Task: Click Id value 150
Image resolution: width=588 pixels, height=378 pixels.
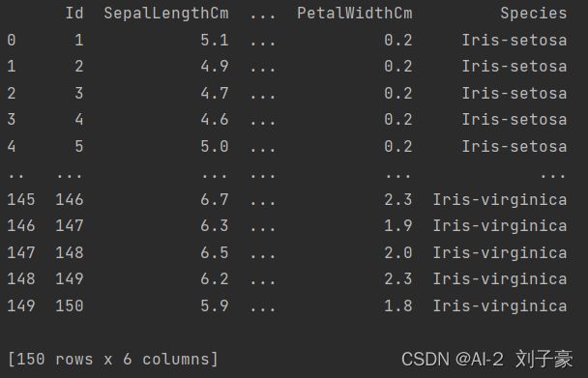Action: 70,306
